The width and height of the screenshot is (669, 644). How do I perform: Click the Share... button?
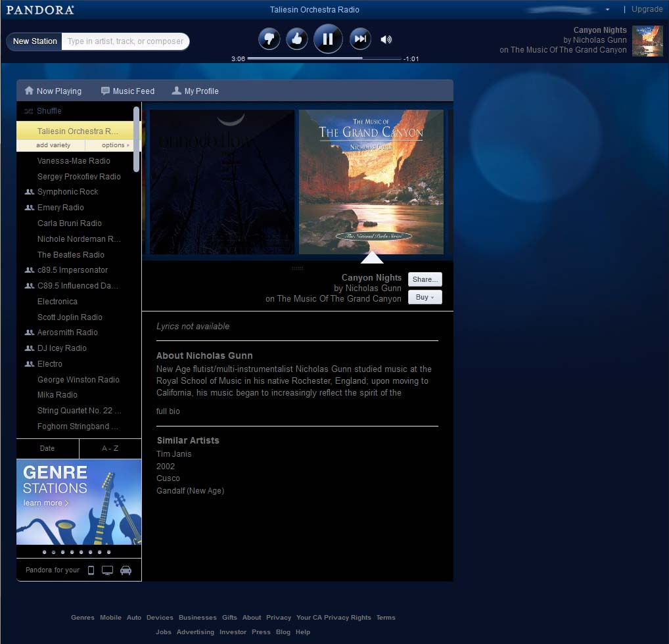425,279
